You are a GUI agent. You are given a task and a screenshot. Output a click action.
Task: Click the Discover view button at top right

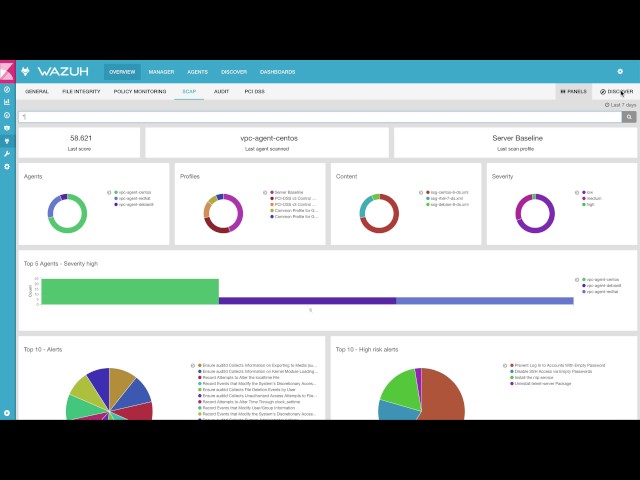point(616,91)
